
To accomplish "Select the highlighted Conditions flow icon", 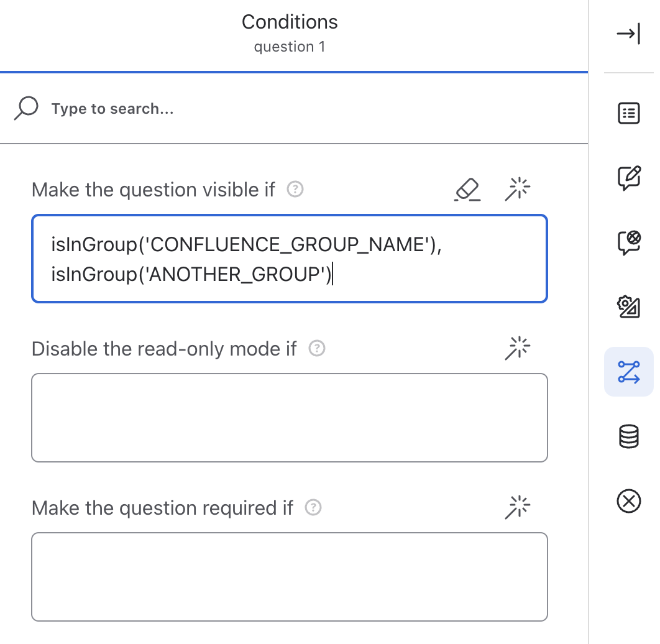I will click(x=628, y=372).
